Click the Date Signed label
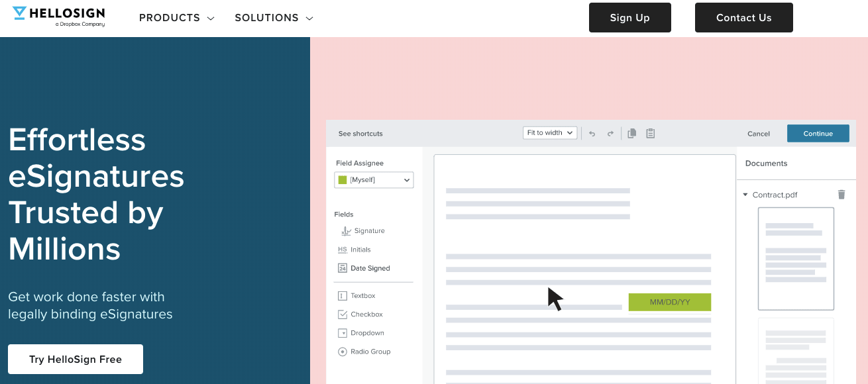 click(370, 268)
